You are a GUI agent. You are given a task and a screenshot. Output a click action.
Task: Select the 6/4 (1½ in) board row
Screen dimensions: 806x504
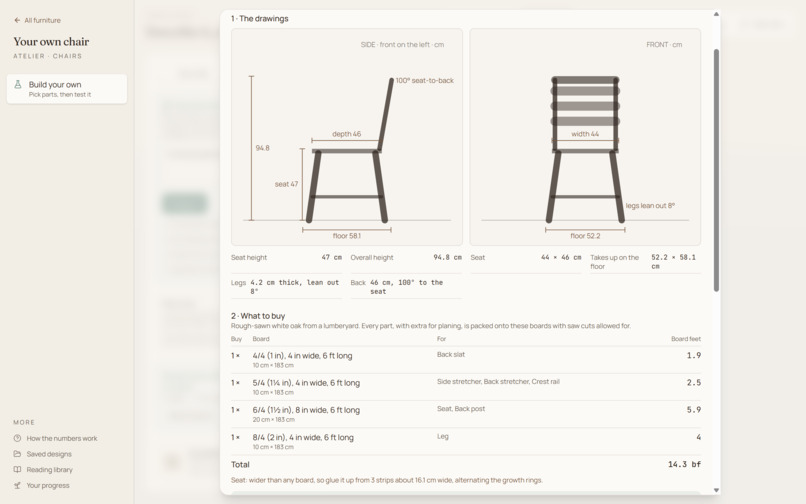pos(466,414)
